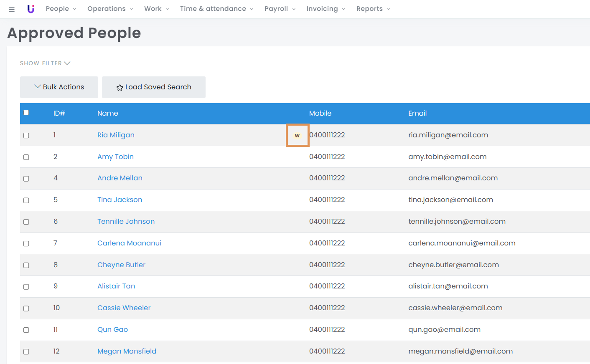Check the box next to Cheyne Butler
This screenshot has height=364, width=590.
coord(26,265)
